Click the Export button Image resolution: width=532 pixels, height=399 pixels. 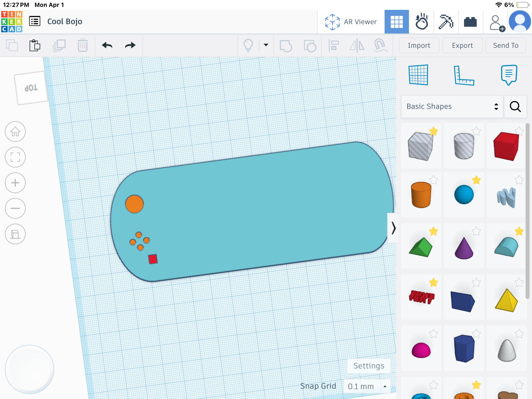click(462, 45)
